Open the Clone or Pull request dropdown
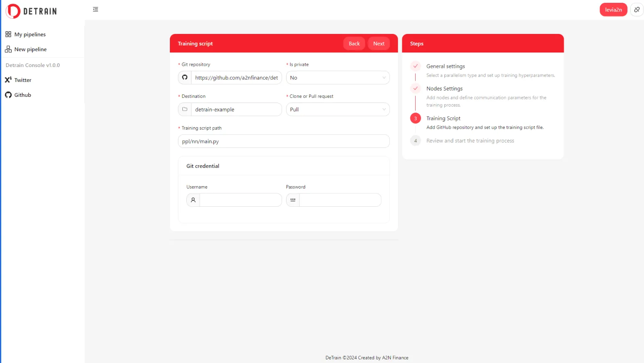Viewport: 644px width, 363px height. (x=338, y=109)
